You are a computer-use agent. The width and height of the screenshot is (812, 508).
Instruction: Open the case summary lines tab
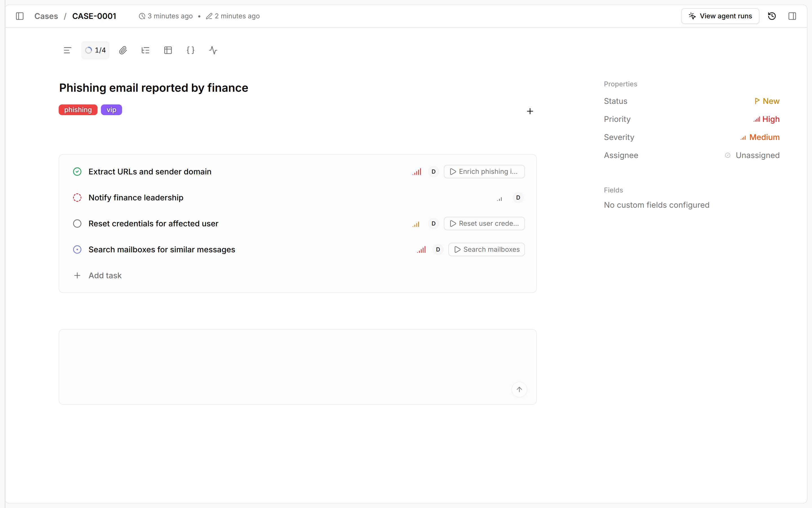pos(67,51)
